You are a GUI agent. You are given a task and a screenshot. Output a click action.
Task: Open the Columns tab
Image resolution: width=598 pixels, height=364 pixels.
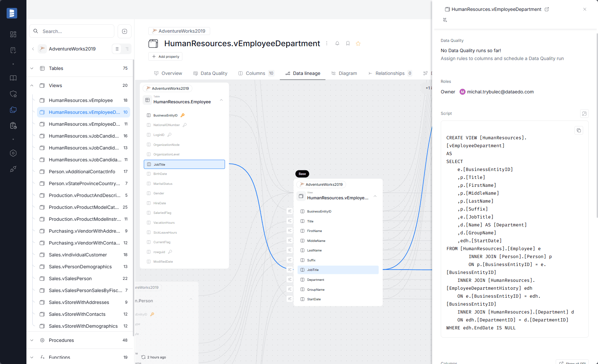[x=256, y=73]
